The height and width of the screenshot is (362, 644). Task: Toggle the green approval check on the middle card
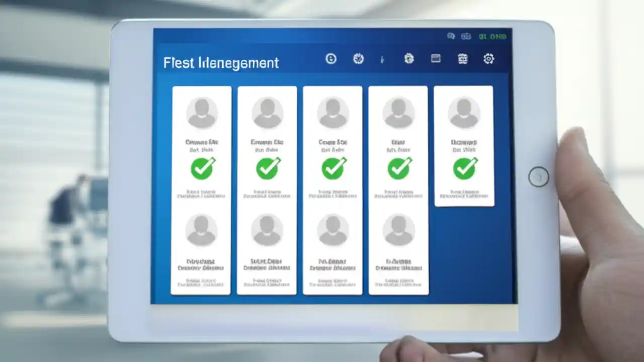coord(333,168)
